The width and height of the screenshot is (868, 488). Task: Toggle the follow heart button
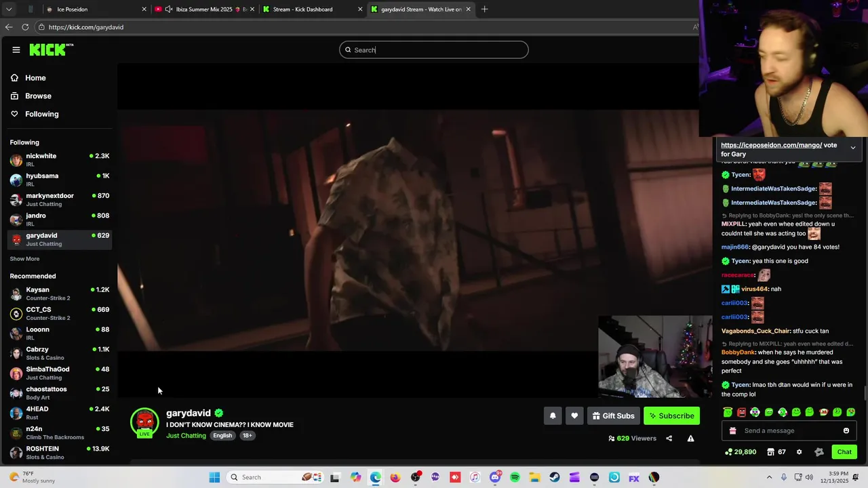pyautogui.click(x=574, y=415)
